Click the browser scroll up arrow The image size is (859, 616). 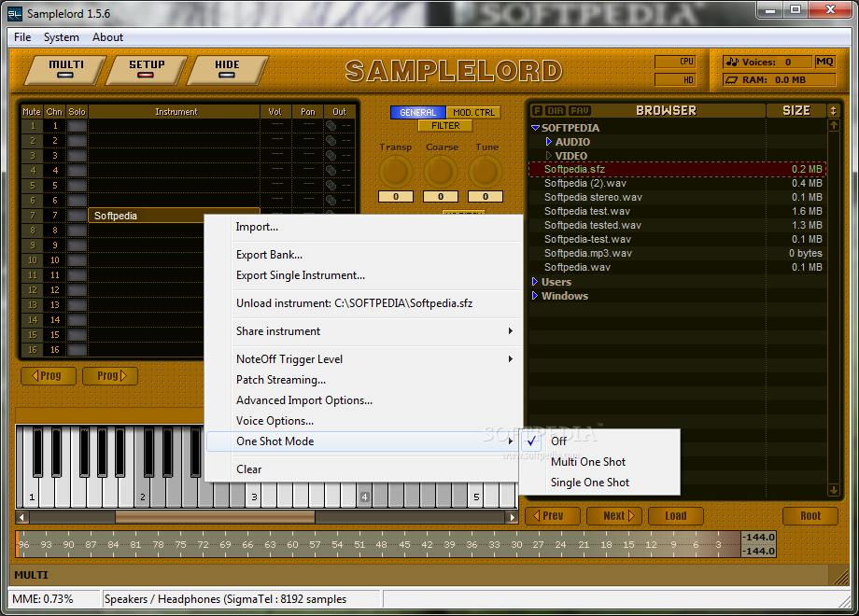[833, 125]
